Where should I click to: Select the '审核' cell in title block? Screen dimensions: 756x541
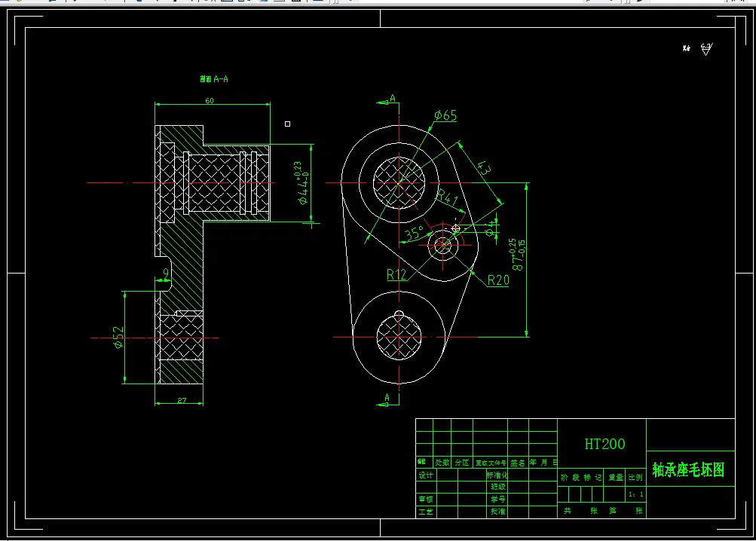[426, 499]
